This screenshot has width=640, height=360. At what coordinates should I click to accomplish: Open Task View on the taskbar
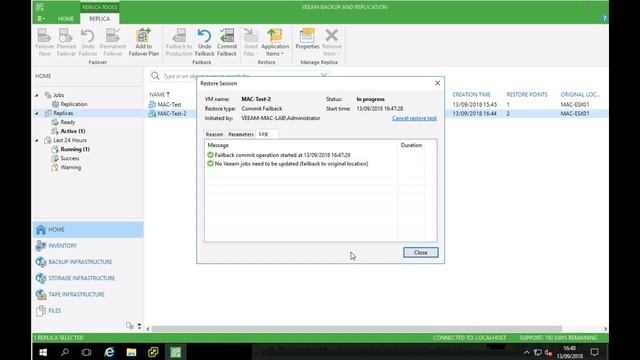87,352
